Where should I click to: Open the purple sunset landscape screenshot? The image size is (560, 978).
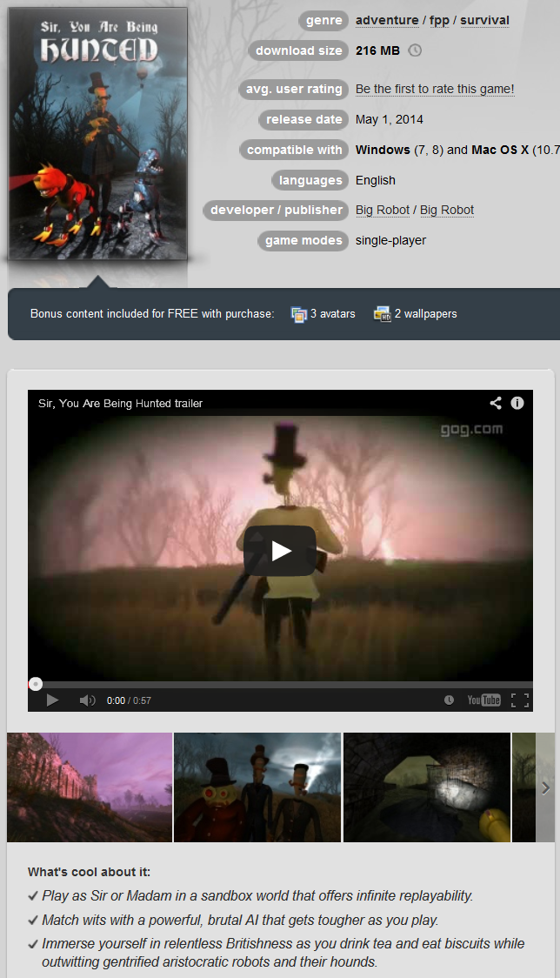coord(90,787)
